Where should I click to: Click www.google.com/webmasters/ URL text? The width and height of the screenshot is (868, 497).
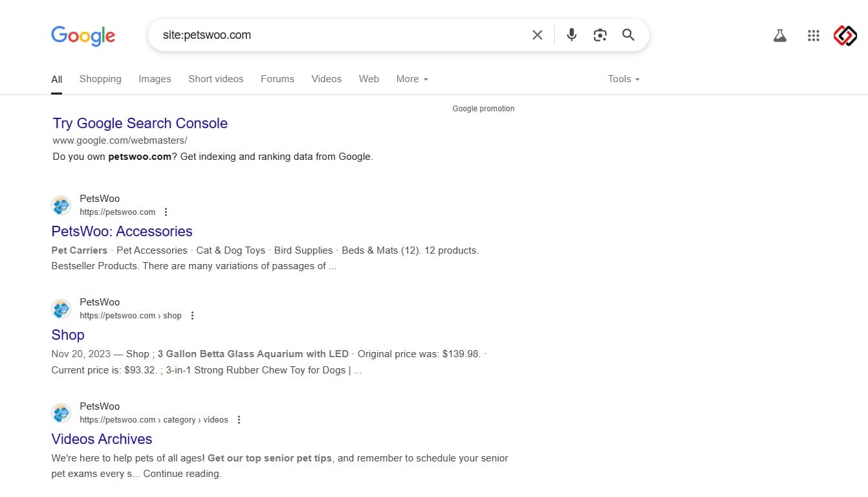point(120,140)
